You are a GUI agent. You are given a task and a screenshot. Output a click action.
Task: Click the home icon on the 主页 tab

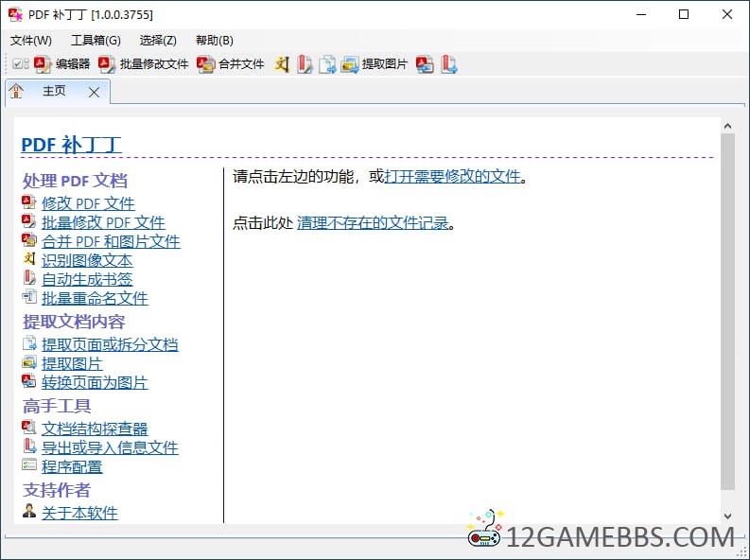click(17, 91)
